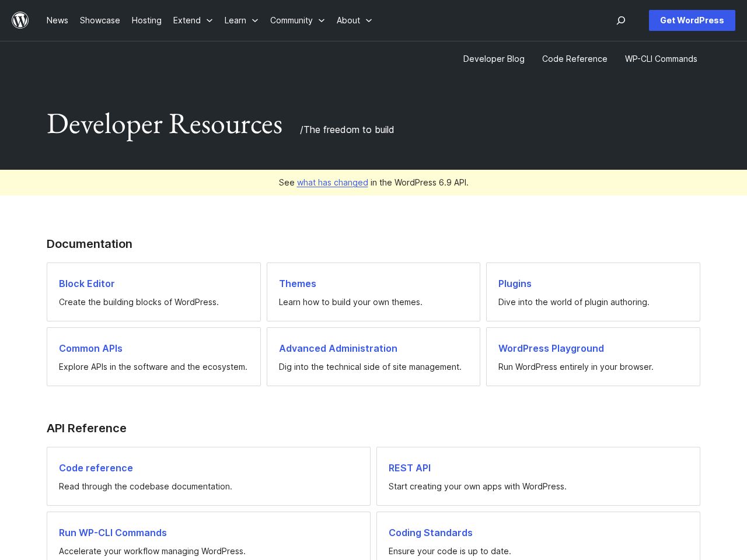Click the Get WordPress button
The width and height of the screenshot is (747, 560).
point(692,20)
